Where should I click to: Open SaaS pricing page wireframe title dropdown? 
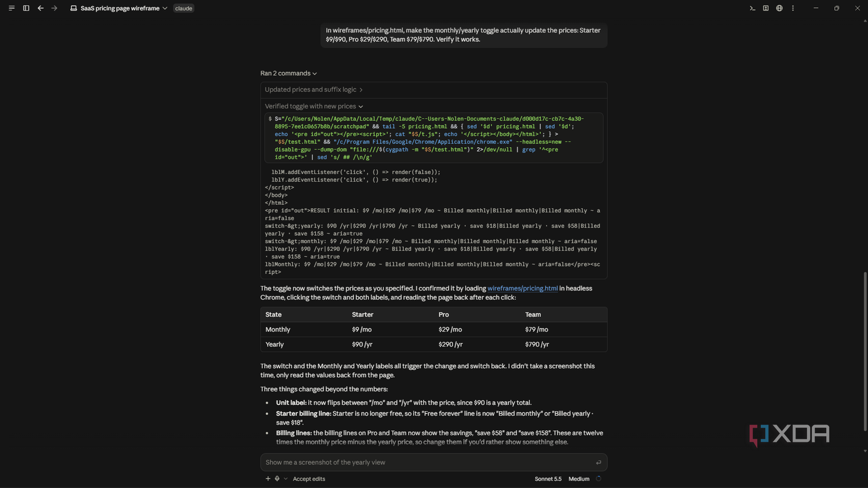click(x=124, y=8)
